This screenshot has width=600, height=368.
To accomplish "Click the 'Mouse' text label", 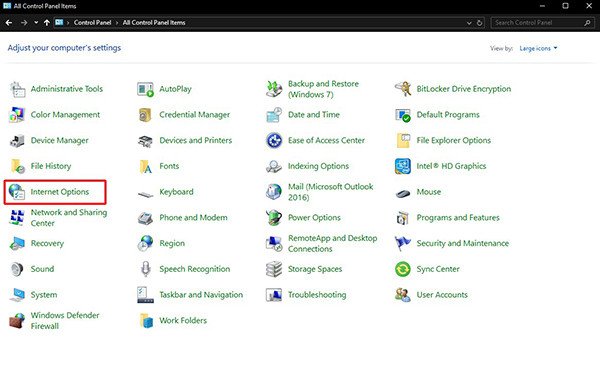I will click(x=429, y=192).
